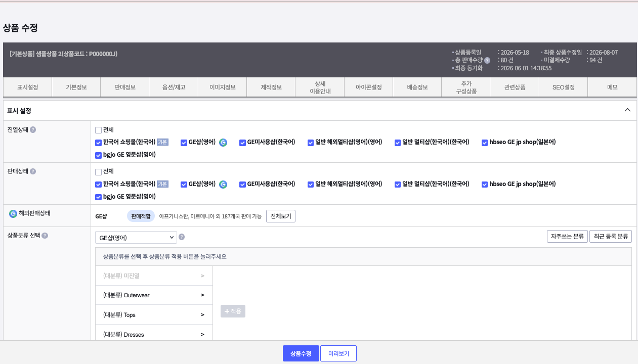The height and width of the screenshot is (364, 638).
Task: Switch to the 메모 tab
Action: click(612, 87)
